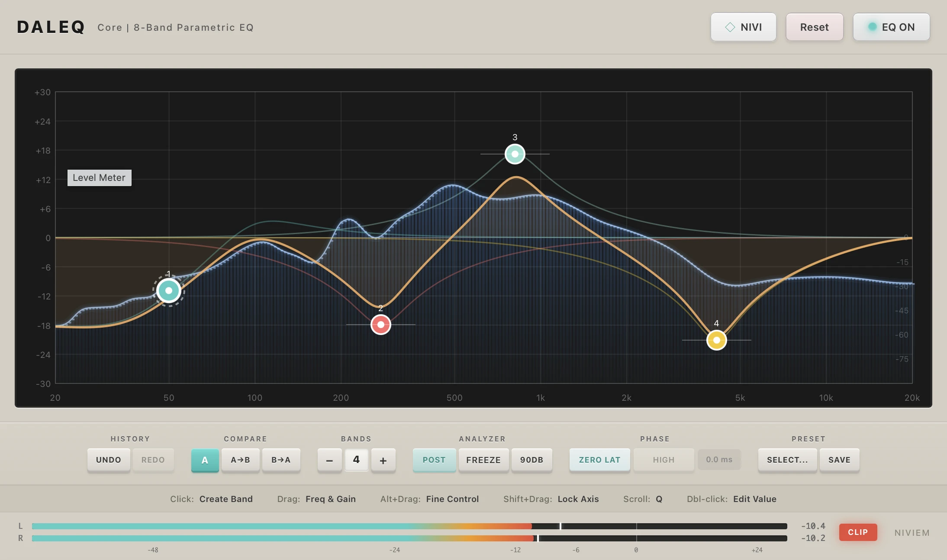Viewport: 947px width, 560px height.
Task: Click the dimmed REDO button
Action: [x=153, y=460]
